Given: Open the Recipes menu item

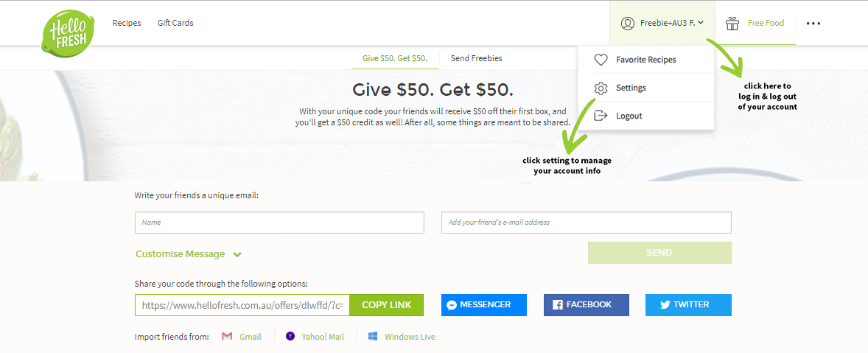Looking at the screenshot, I should pyautogui.click(x=127, y=24).
